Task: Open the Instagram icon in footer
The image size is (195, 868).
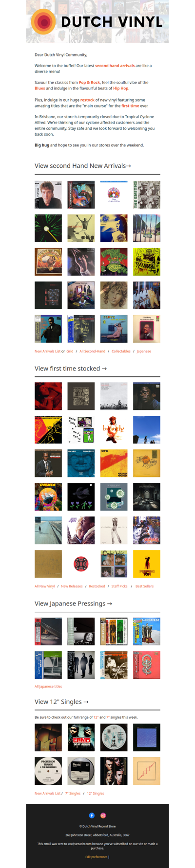Action: click(x=103, y=815)
